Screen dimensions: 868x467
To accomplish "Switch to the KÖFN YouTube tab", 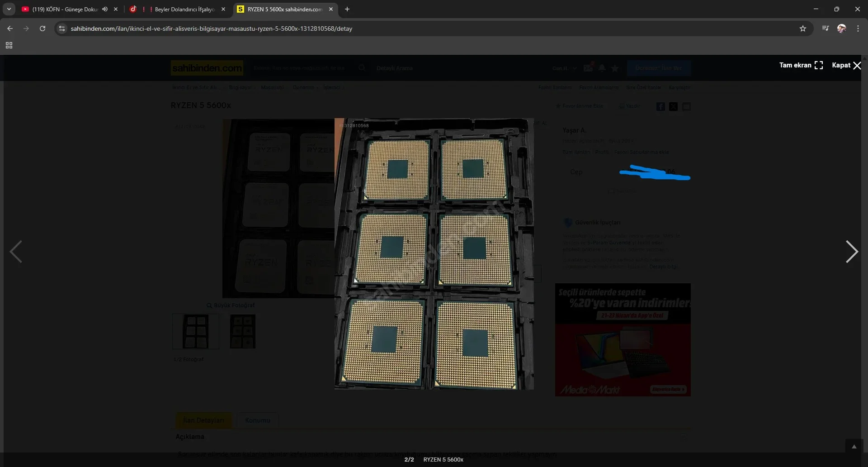I will click(x=65, y=9).
